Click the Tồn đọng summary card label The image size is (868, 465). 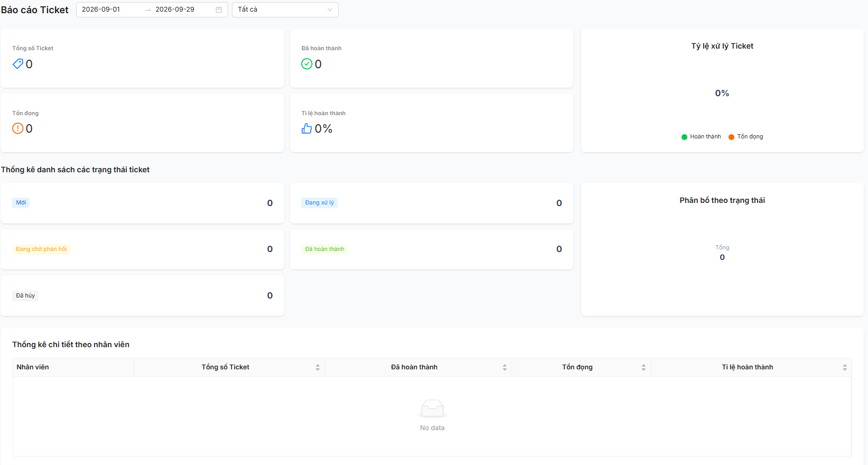[25, 114]
